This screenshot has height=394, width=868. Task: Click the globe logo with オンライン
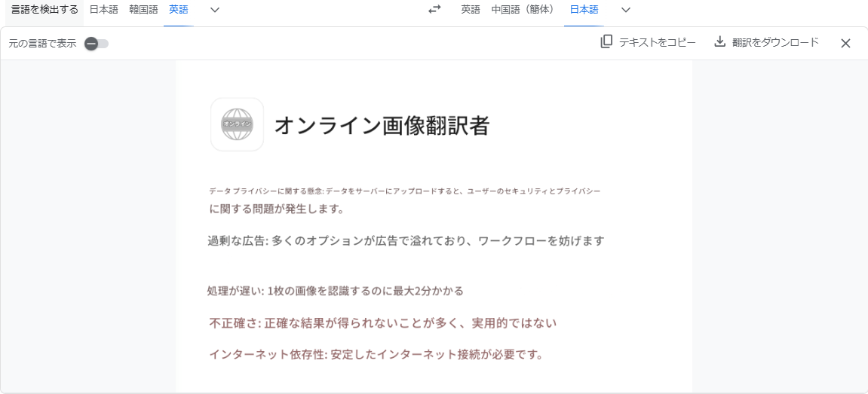[x=237, y=124]
